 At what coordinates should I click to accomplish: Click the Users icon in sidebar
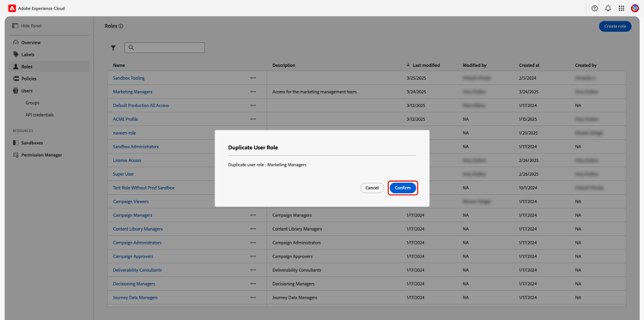(15, 91)
